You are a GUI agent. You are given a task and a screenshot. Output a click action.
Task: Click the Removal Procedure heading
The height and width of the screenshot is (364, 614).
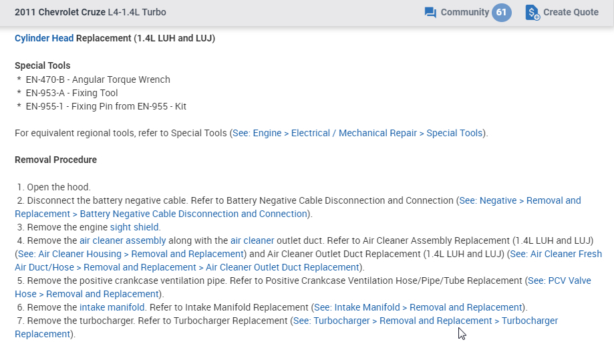coord(55,160)
